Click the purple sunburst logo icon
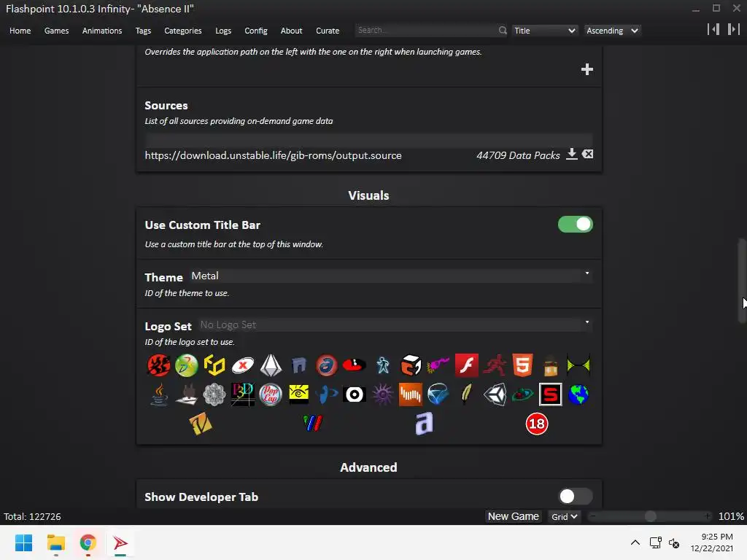747x560 pixels. 382,394
